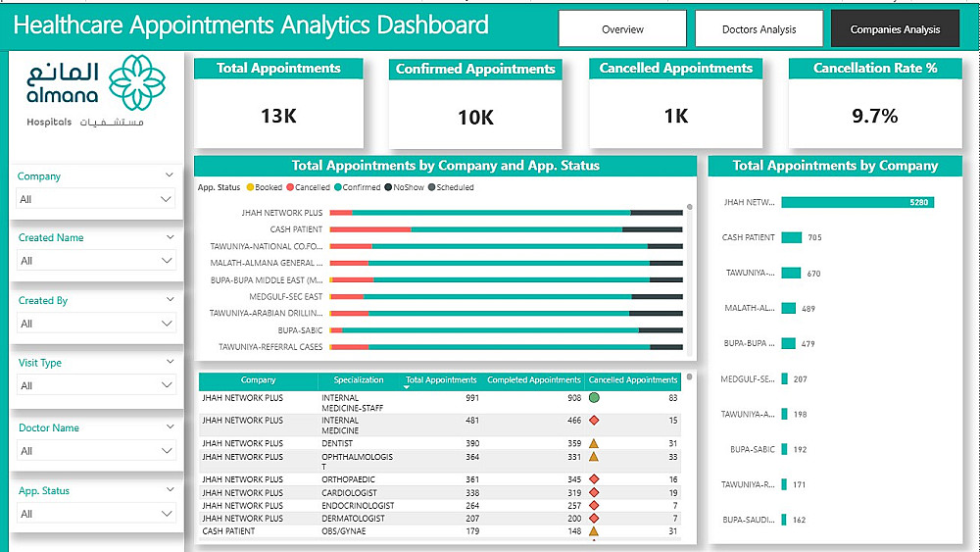Click the NoShow legend marker

point(388,187)
